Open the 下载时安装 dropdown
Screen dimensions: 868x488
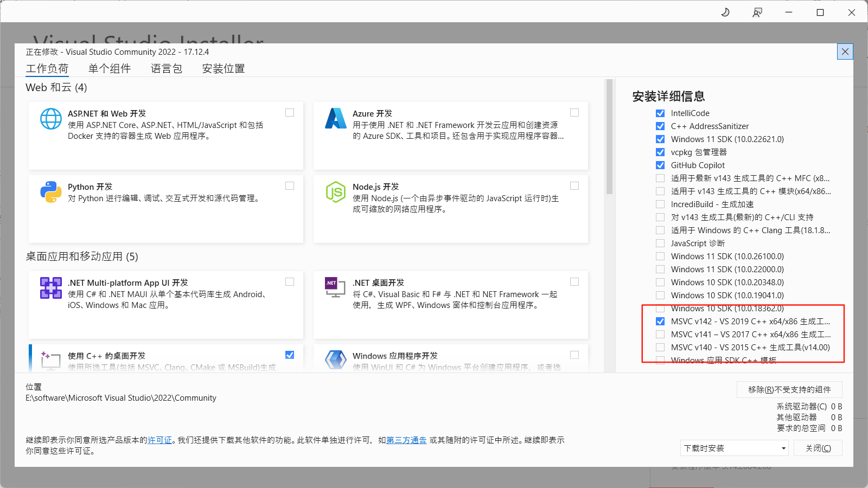(x=735, y=448)
